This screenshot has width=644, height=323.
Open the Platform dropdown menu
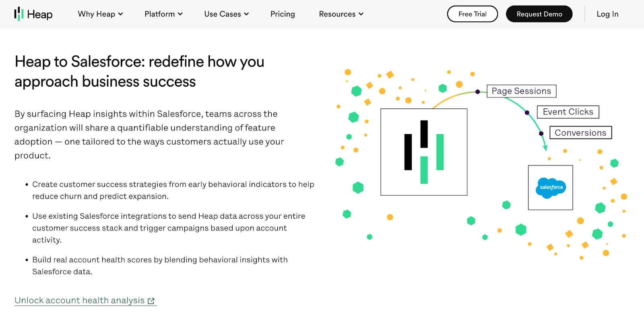coord(163,14)
